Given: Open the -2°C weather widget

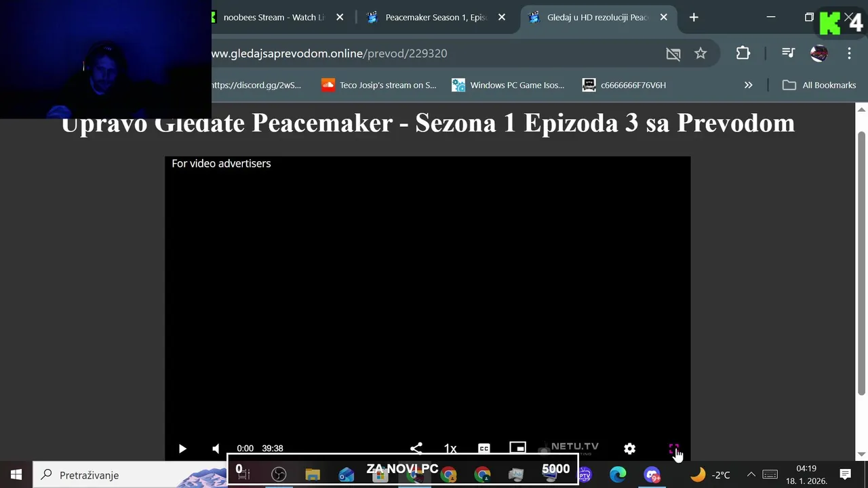Looking at the screenshot, I should pos(710,474).
